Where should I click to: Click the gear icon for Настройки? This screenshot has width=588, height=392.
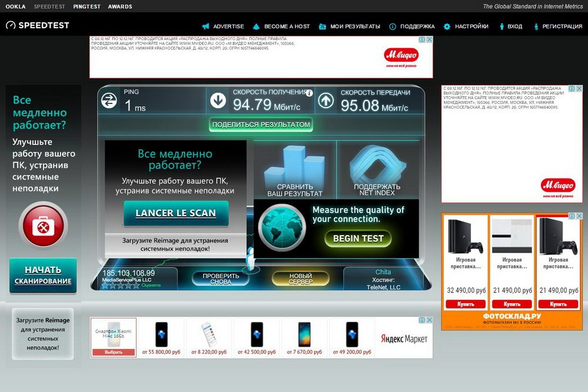[x=447, y=26]
